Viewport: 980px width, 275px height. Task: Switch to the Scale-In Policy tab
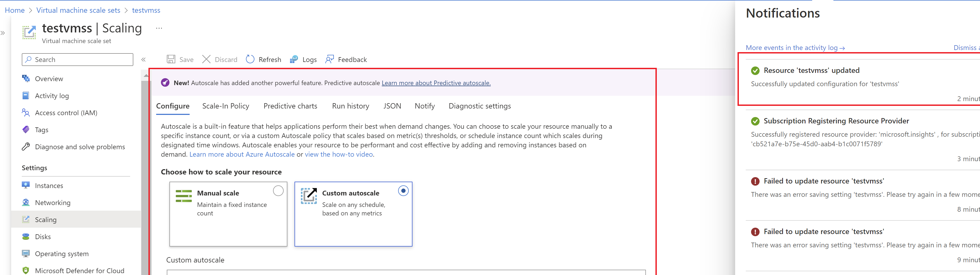(225, 106)
